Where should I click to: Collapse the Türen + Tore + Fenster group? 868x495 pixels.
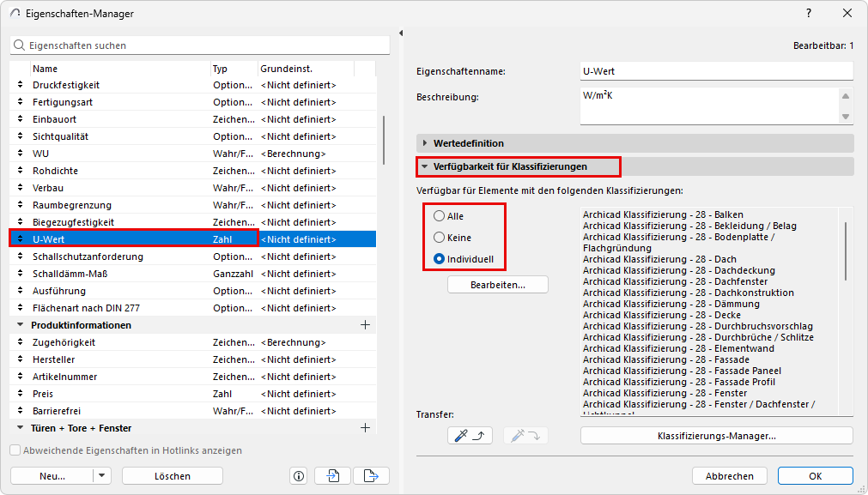[21, 427]
